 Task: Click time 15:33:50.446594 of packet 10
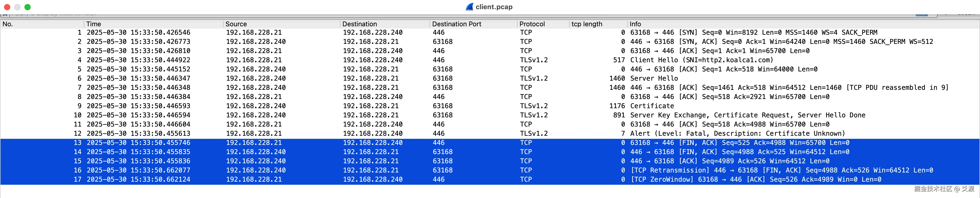pyautogui.click(x=139, y=115)
